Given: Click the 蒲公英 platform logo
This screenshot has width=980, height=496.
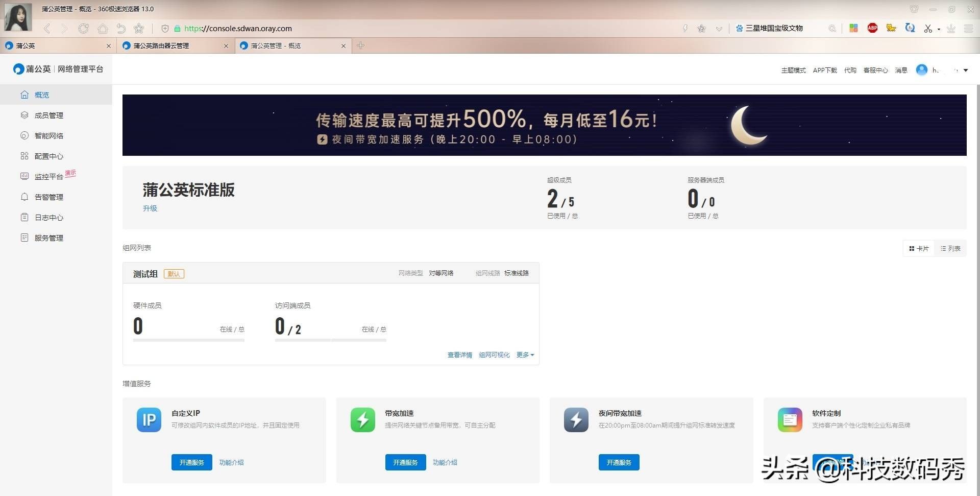Looking at the screenshot, I should (x=58, y=69).
